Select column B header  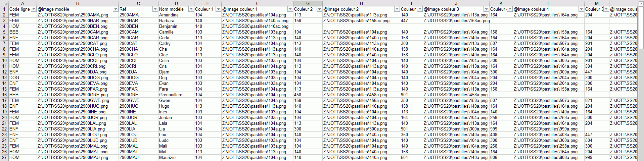[x=78, y=3]
